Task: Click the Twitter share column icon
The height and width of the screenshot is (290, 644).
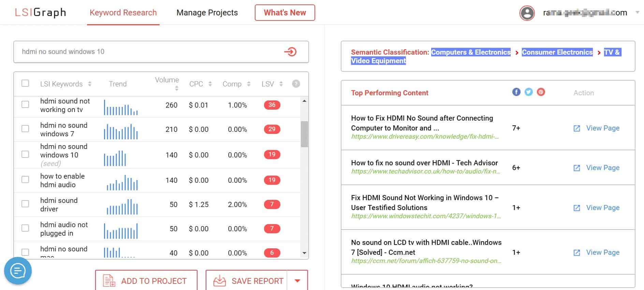Action: tap(529, 92)
